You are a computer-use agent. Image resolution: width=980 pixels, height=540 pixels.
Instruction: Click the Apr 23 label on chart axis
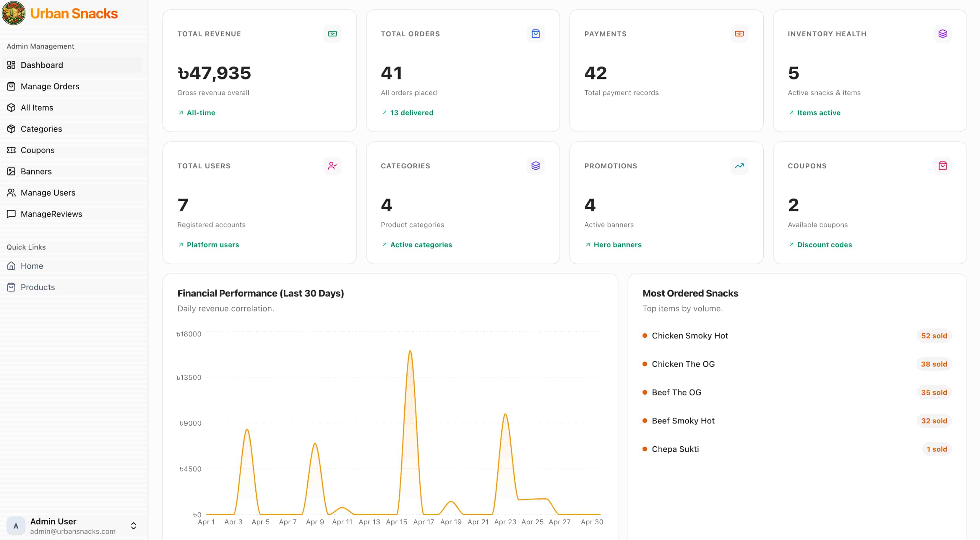tap(505, 522)
